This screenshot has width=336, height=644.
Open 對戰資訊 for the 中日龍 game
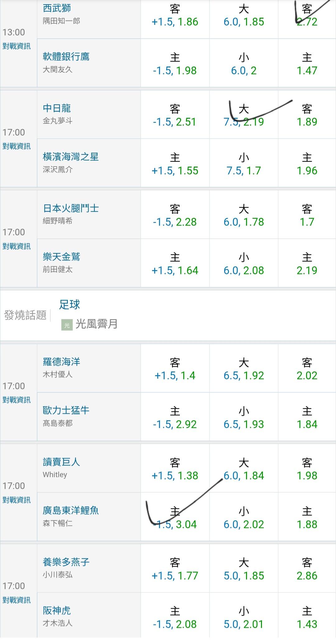[x=17, y=146]
